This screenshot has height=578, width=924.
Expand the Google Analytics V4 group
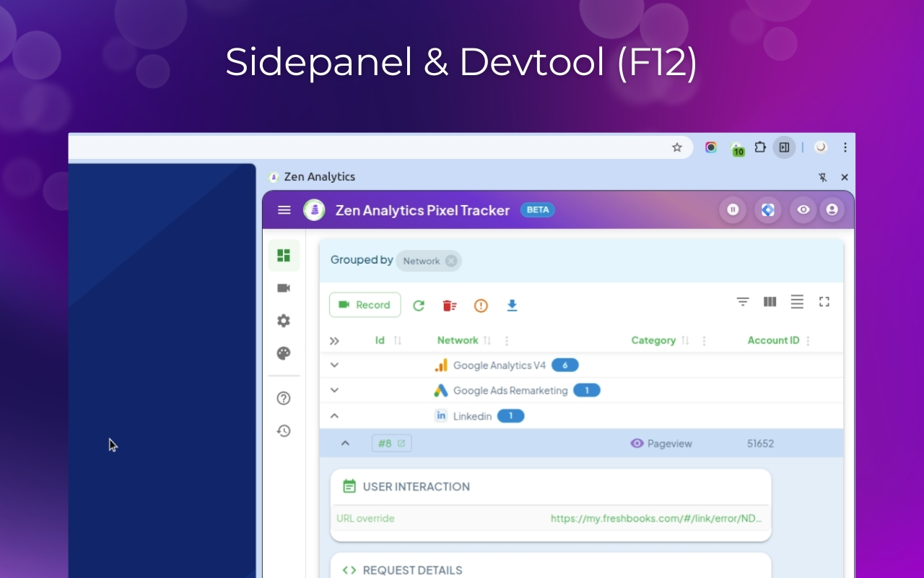point(334,365)
